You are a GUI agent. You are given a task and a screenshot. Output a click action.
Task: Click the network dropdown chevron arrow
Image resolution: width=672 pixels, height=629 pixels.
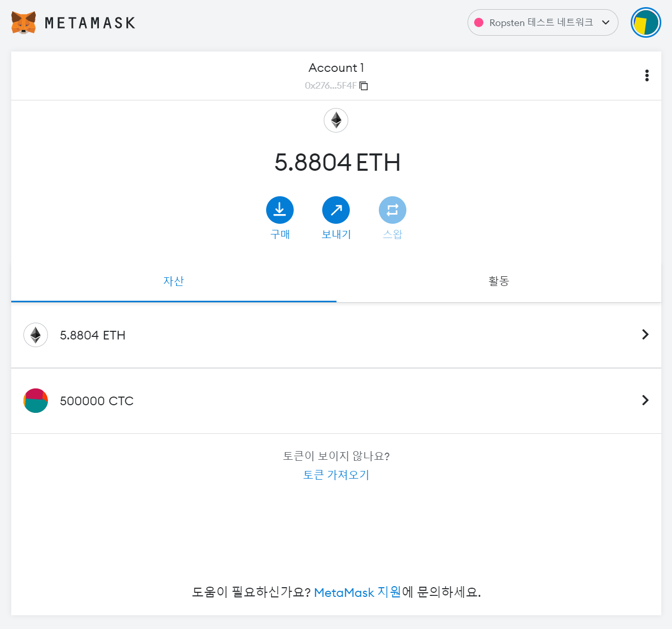click(x=606, y=22)
